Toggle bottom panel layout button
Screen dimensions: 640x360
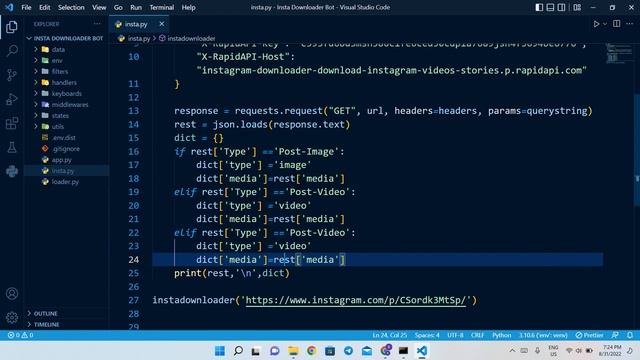(550, 7)
